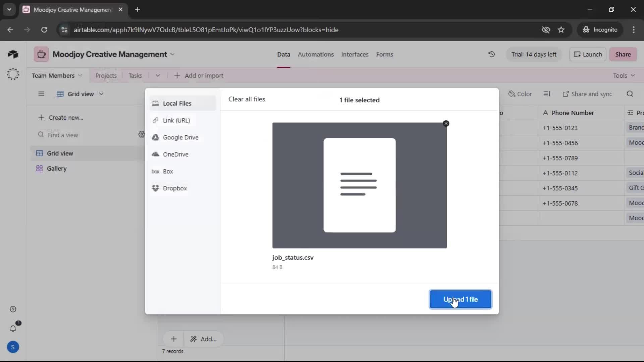
Task: Click Phone Number column header
Action: coord(581,113)
